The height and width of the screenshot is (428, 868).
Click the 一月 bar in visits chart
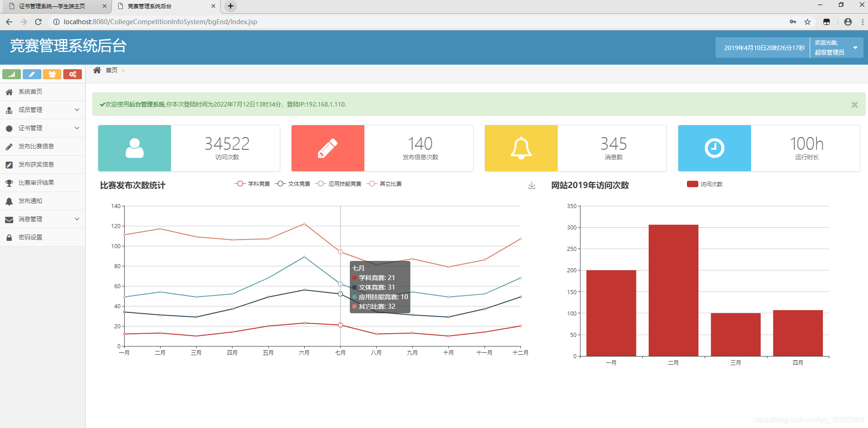611,313
